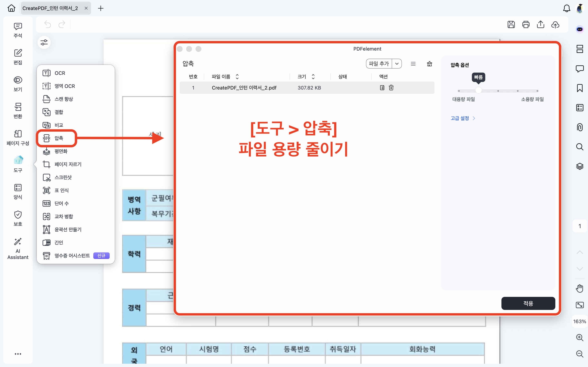Expand the 파일 추가 dropdown arrow
Image resolution: width=588 pixels, height=367 pixels.
point(397,64)
